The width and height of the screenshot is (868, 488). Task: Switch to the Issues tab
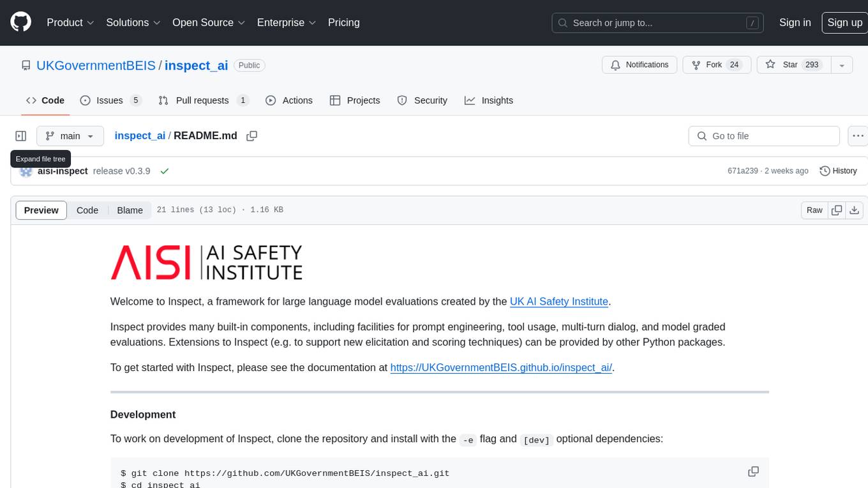click(110, 100)
